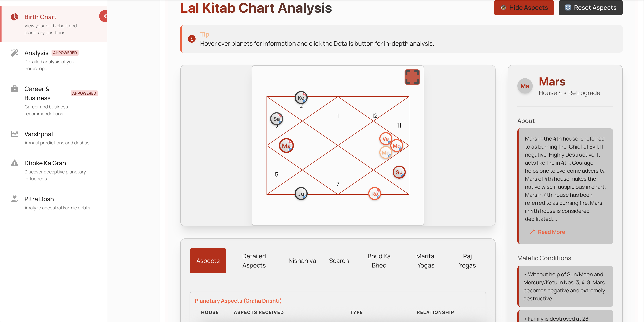This screenshot has width=644, height=322.
Task: Select the Saturn planet circle
Action: click(x=276, y=119)
